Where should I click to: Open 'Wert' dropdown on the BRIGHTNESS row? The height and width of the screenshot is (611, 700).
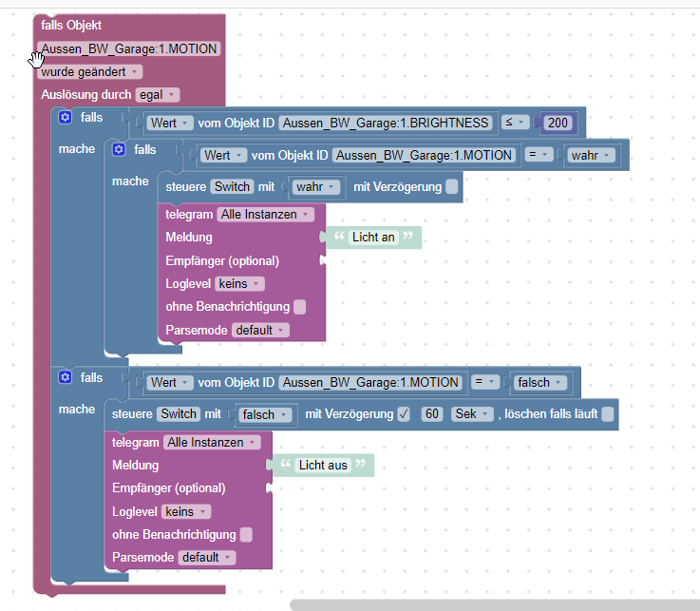click(170, 123)
